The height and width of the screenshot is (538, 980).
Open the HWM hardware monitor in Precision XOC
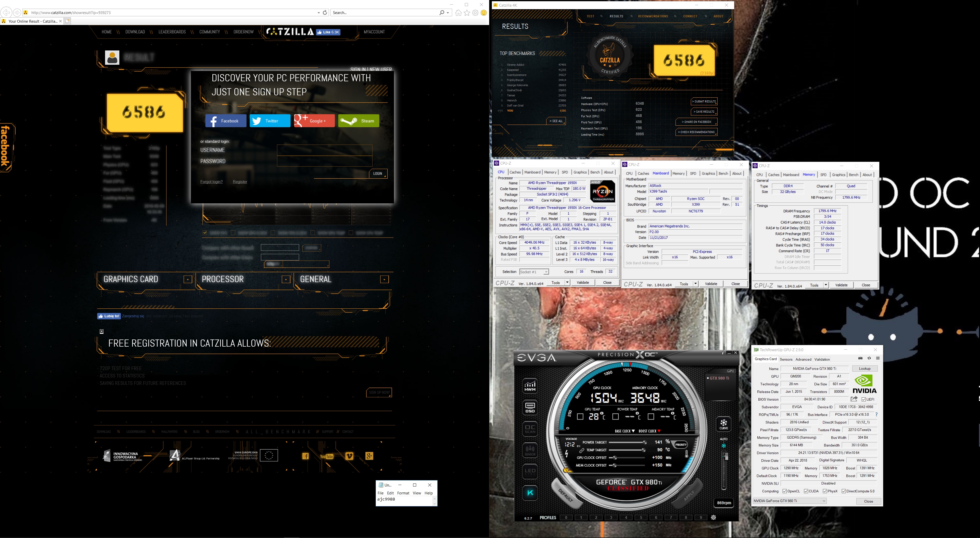tap(530, 386)
